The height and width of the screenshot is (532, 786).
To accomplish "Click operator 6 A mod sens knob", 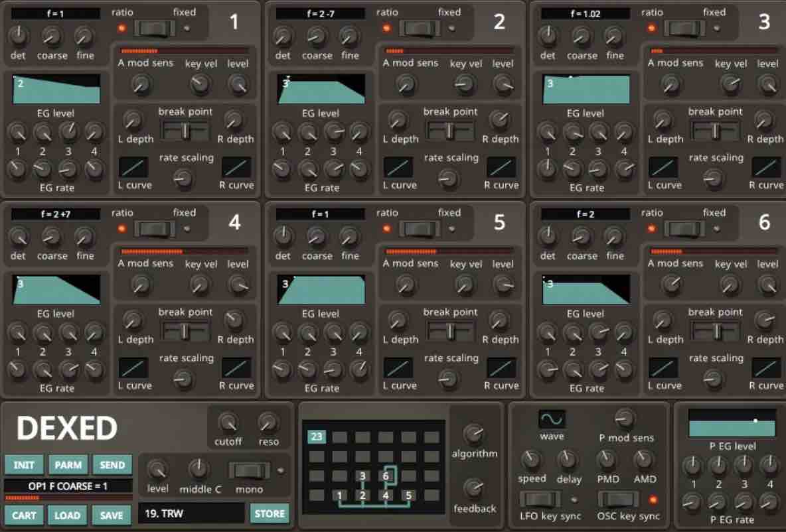I will tap(671, 285).
